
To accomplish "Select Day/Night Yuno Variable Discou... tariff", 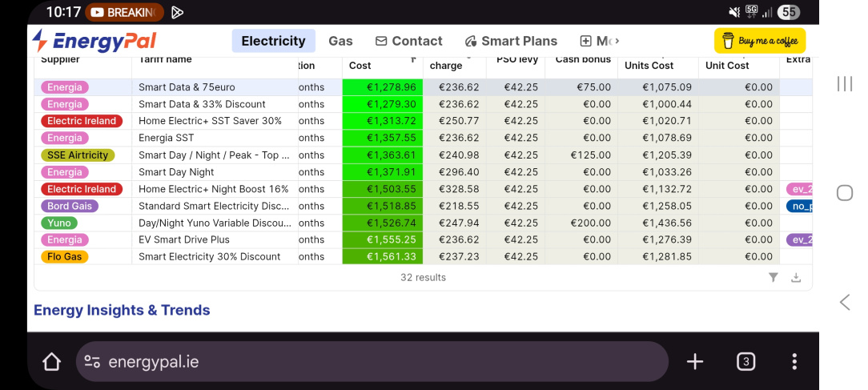I will coord(215,223).
